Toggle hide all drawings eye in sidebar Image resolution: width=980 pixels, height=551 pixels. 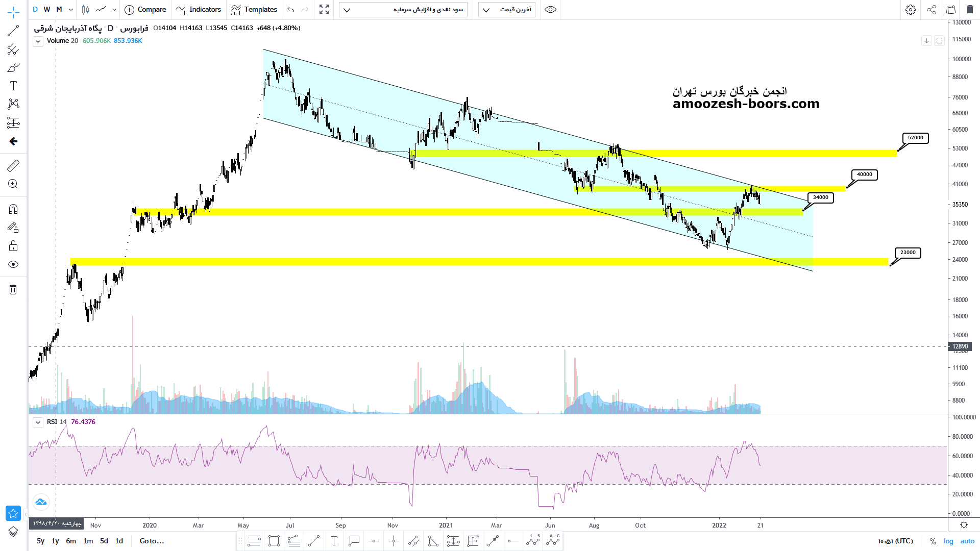13,264
